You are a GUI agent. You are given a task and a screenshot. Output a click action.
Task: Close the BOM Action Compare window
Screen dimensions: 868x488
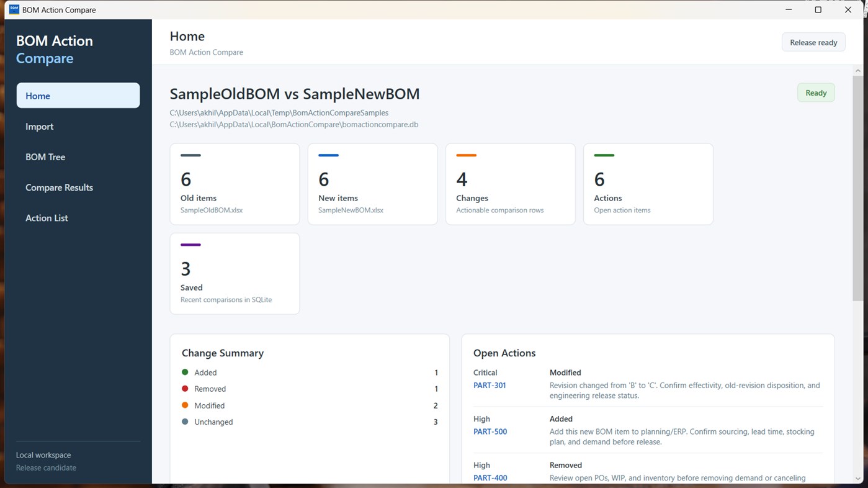coord(848,9)
